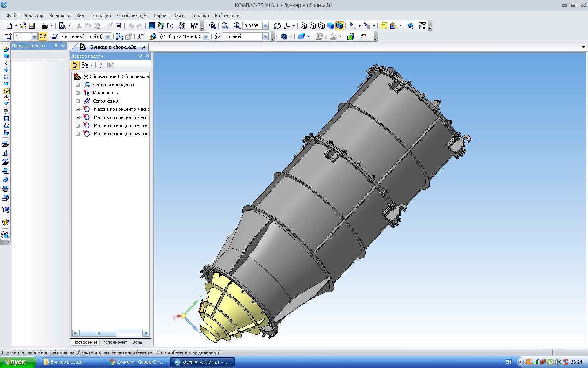
Task: Click the Zoom in magnifier icon
Action: [x=237, y=26]
